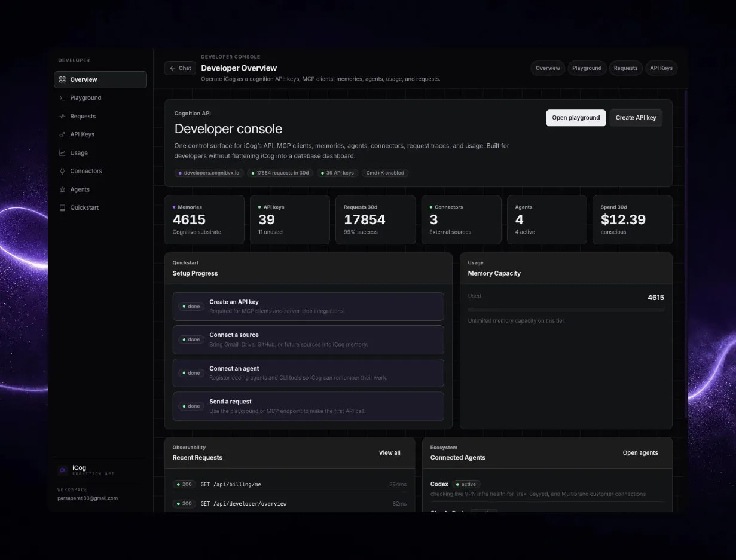The width and height of the screenshot is (736, 560).
Task: Open the Spend 30d $12.39 card
Action: (633, 219)
